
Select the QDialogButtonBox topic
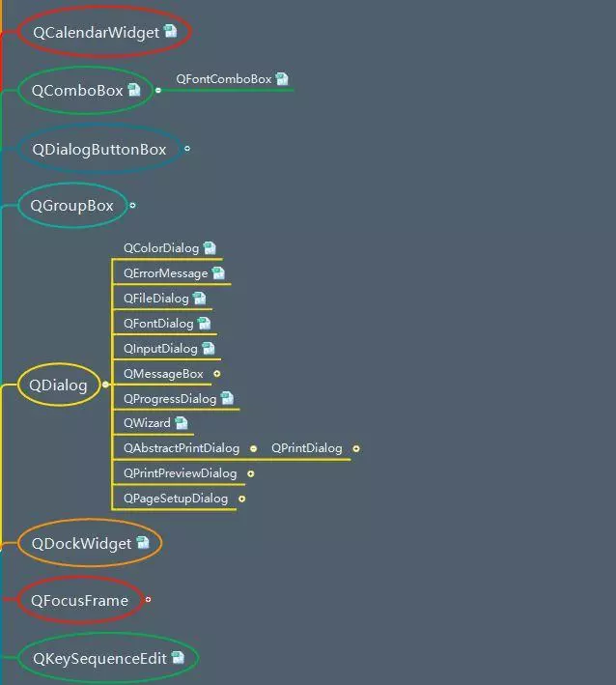pos(99,149)
